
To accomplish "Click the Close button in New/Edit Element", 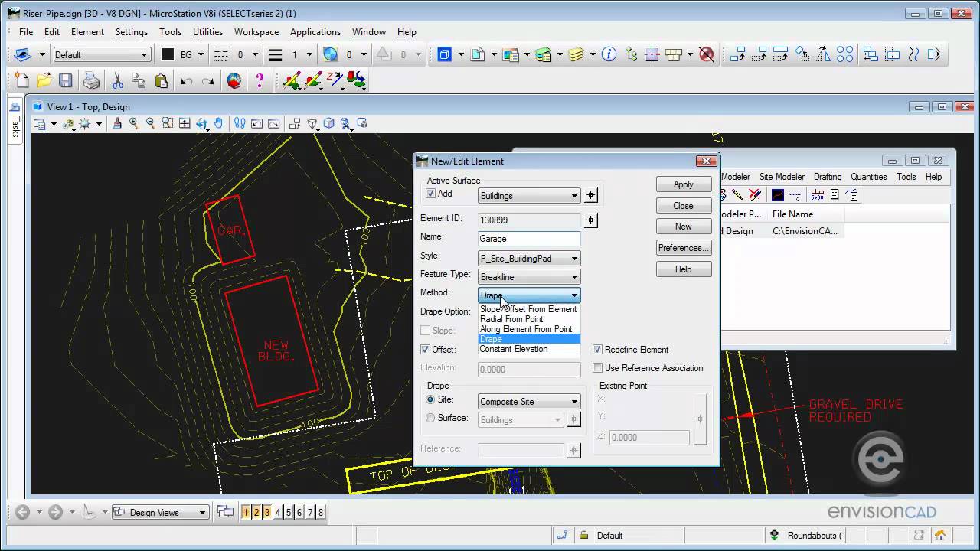I will (x=683, y=206).
